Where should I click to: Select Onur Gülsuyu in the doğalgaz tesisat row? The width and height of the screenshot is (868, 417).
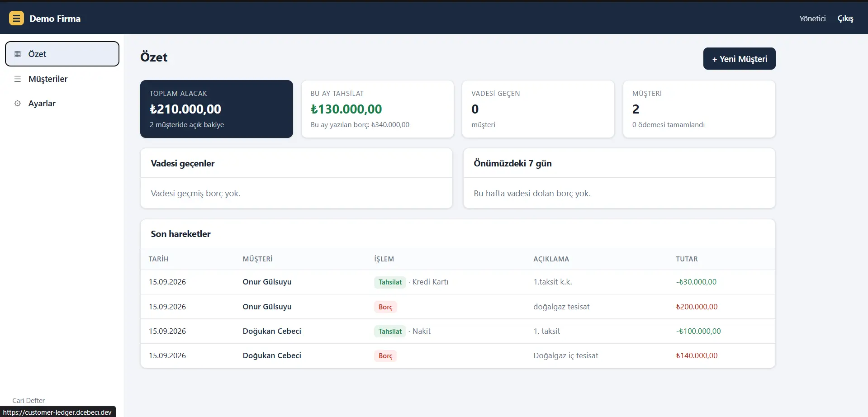coord(267,307)
